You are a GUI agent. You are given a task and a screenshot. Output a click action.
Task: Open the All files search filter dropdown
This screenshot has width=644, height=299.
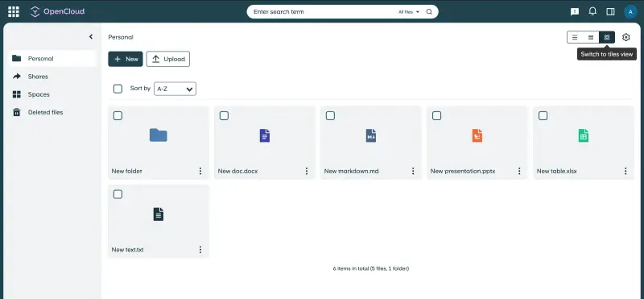(x=409, y=12)
